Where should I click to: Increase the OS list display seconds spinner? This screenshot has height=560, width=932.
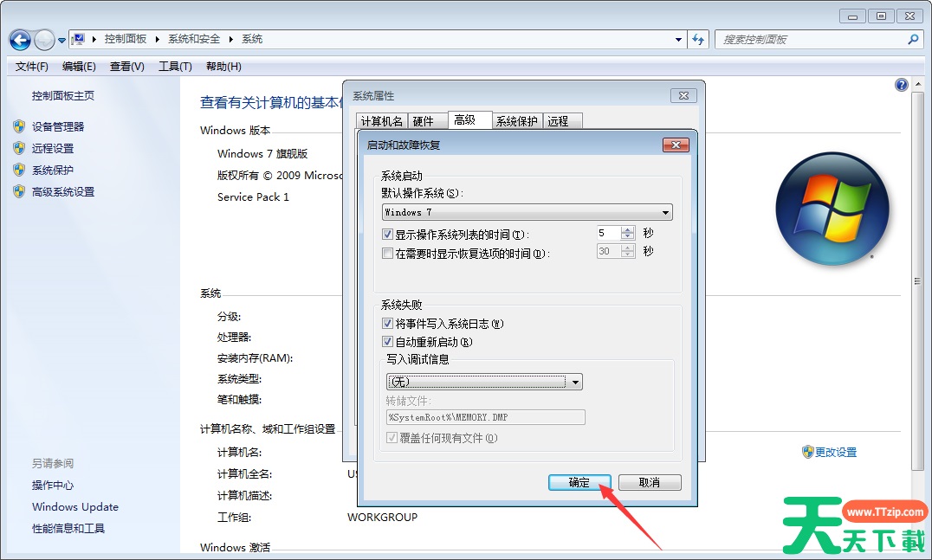pyautogui.click(x=628, y=229)
